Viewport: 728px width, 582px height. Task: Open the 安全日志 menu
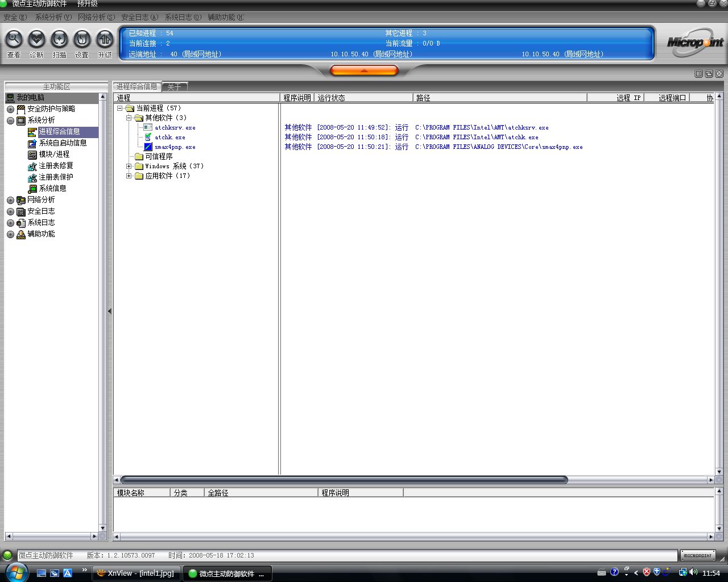(x=139, y=17)
